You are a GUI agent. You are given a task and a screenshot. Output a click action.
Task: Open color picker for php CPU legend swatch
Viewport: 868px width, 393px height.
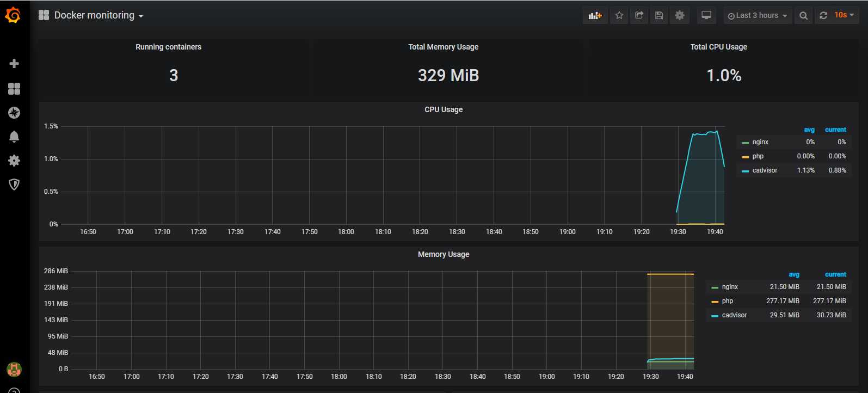coord(745,157)
